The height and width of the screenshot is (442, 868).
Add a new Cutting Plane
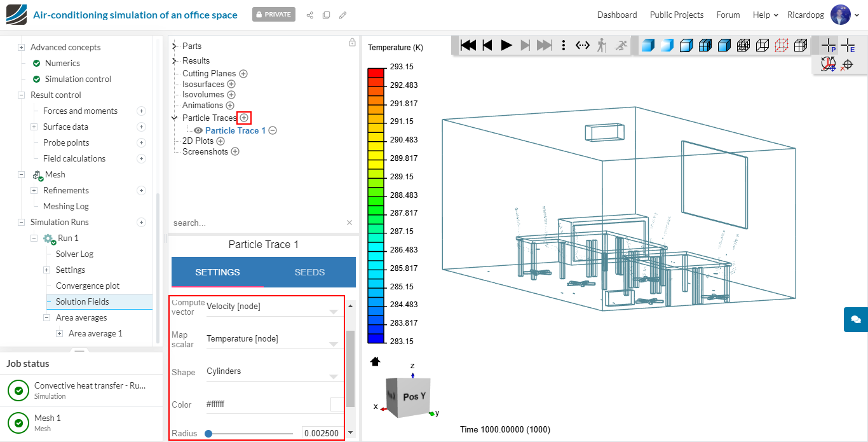click(x=243, y=74)
